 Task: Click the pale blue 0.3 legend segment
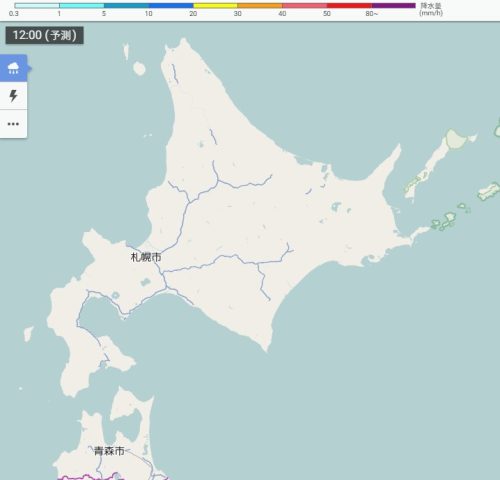(37, 5)
